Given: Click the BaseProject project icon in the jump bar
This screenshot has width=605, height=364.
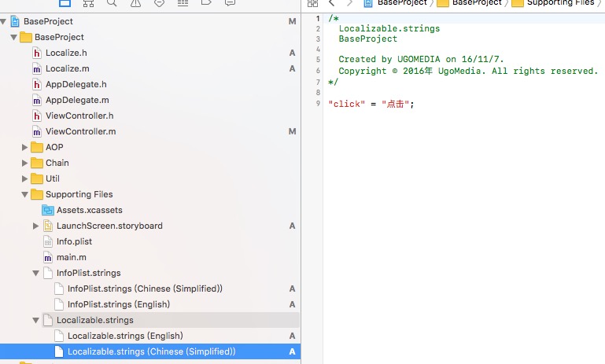Looking at the screenshot, I should 368,3.
